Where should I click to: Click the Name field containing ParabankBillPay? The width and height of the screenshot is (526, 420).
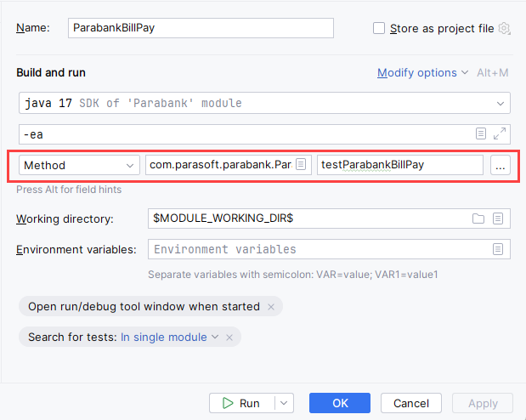201,28
